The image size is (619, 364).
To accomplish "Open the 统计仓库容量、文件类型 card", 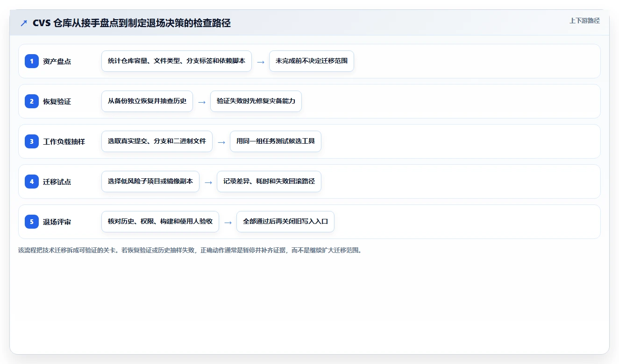I will [177, 61].
